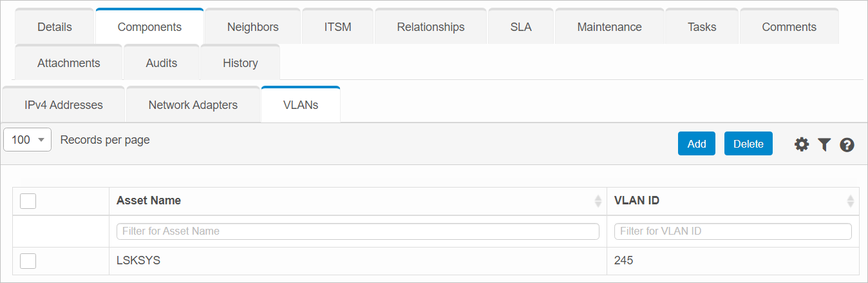
Task: Open the help question mark icon
Action: coord(847,144)
